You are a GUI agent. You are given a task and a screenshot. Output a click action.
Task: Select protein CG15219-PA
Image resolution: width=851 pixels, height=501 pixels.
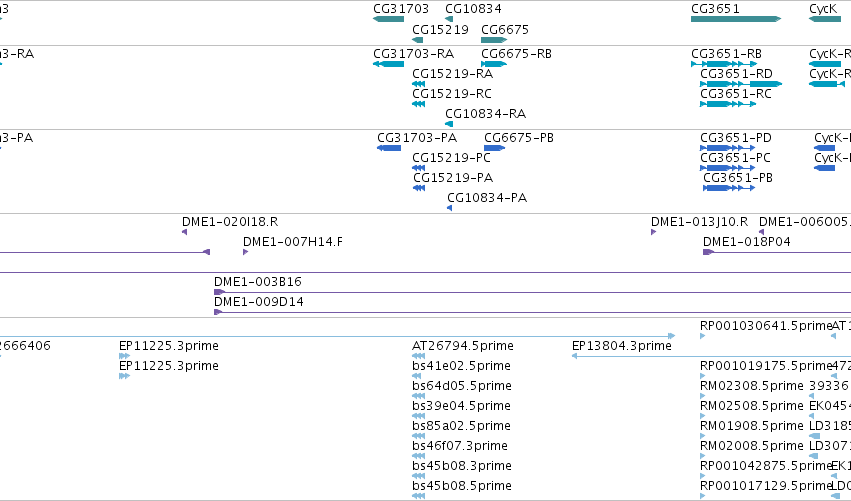(419, 188)
